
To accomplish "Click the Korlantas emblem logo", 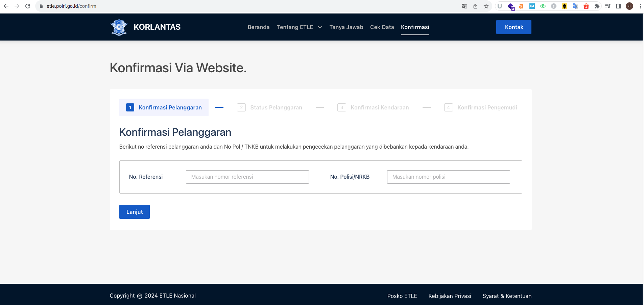I will pos(119,27).
